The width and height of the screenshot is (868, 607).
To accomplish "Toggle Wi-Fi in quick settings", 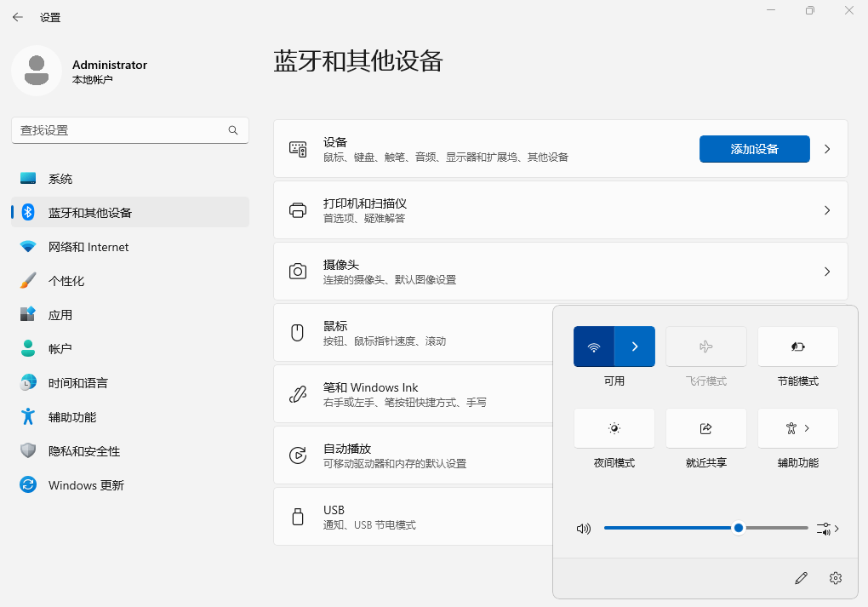I will pos(594,346).
